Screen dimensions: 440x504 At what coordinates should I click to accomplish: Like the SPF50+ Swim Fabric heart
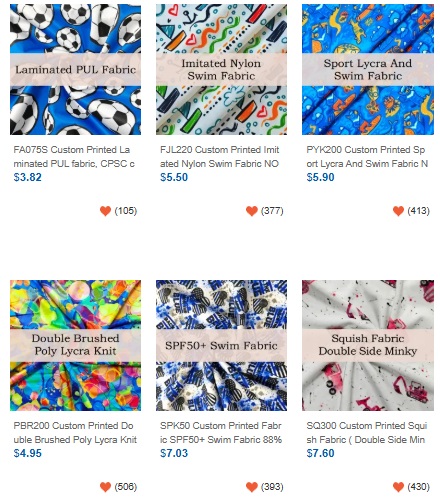(252, 487)
